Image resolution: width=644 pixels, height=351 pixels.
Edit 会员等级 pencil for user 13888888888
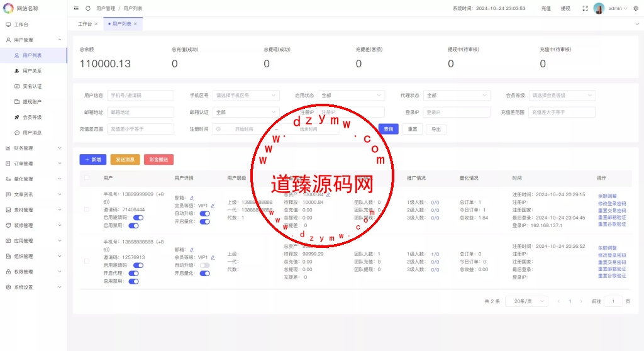tap(213, 258)
